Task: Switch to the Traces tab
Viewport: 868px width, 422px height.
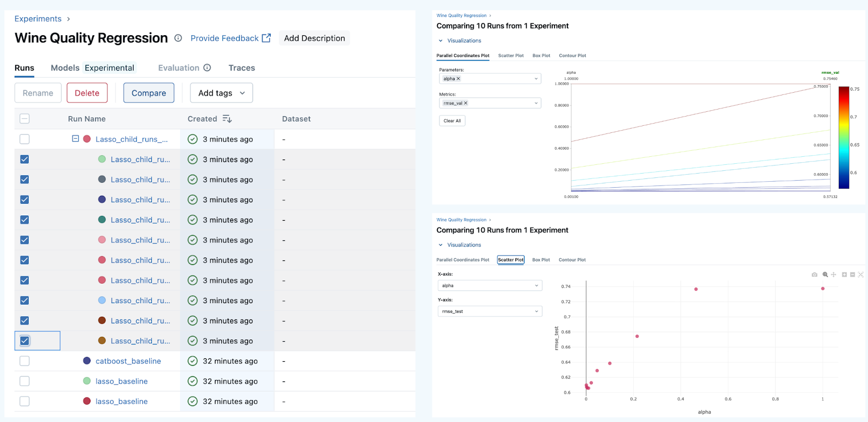Action: (241, 68)
